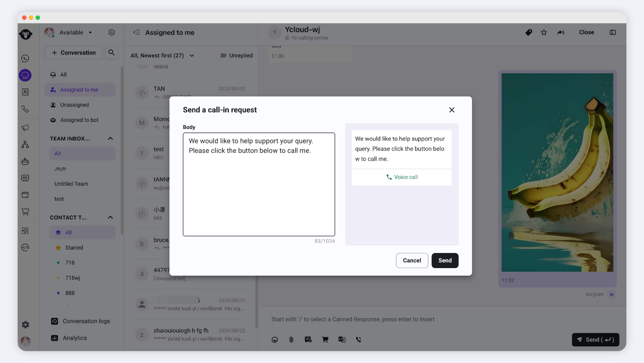
Task: Star the Ycloud-wj conversation
Action: click(544, 33)
